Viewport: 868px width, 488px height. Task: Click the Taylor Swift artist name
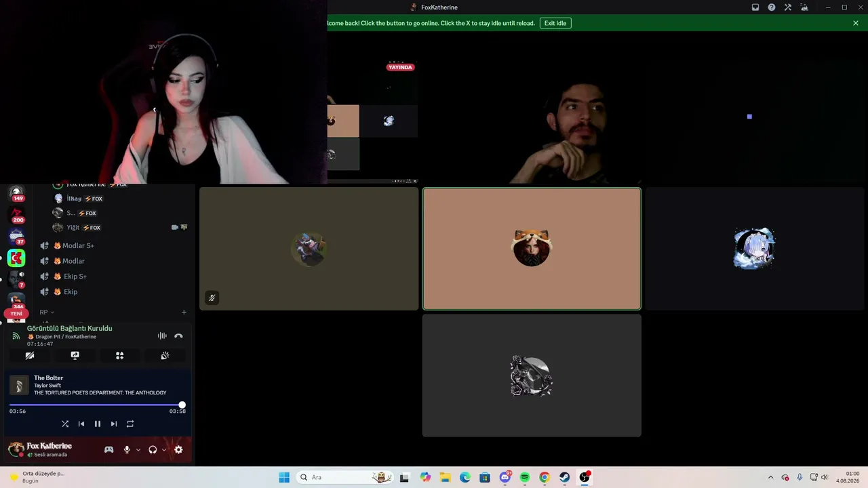click(47, 386)
